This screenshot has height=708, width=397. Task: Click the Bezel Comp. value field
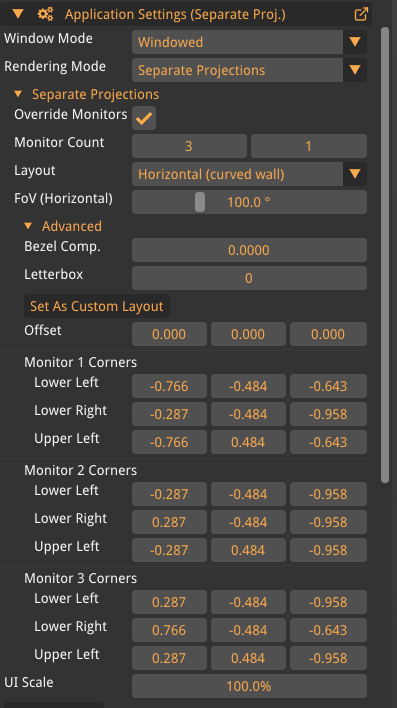(249, 250)
